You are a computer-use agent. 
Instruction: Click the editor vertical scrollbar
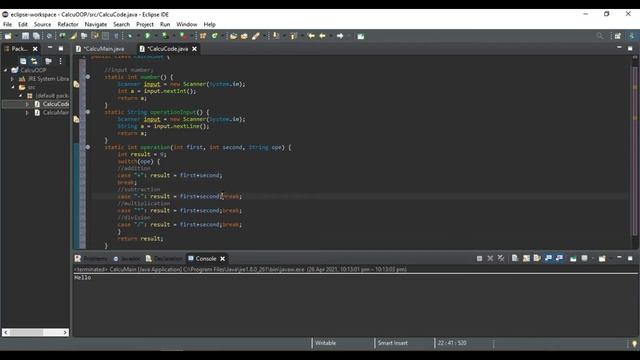(x=635, y=151)
